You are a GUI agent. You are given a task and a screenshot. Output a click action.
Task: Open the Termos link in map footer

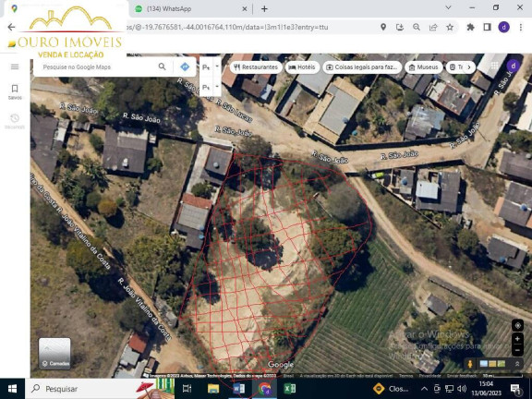coord(405,376)
